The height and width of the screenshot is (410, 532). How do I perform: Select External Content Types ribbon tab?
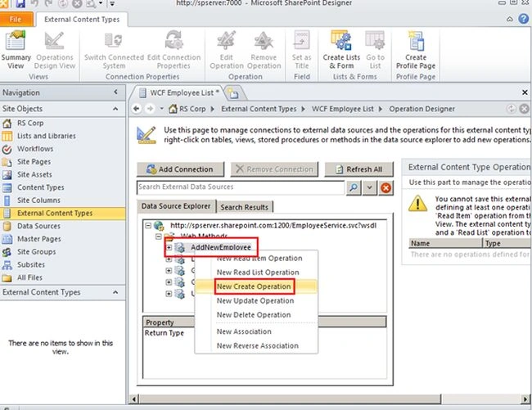[x=82, y=20]
